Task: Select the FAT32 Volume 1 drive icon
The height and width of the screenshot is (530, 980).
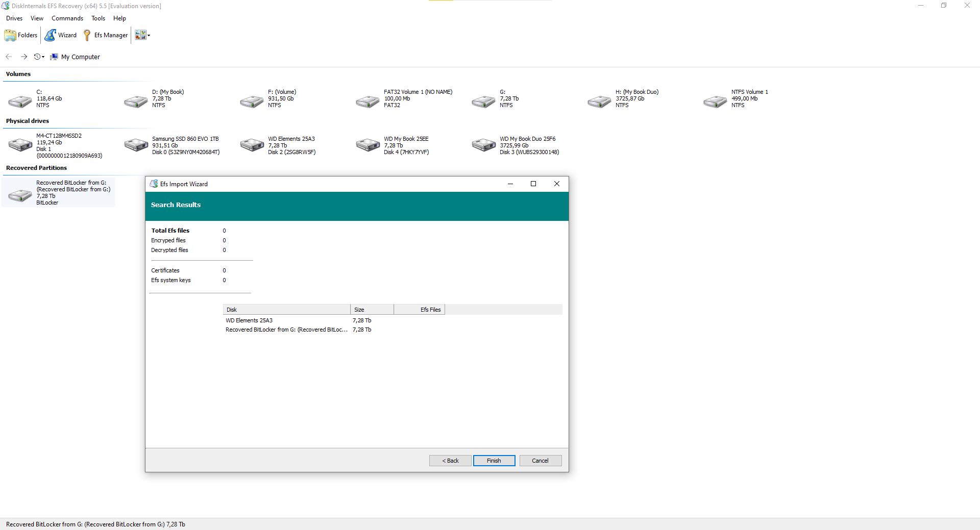Action: 368,102
